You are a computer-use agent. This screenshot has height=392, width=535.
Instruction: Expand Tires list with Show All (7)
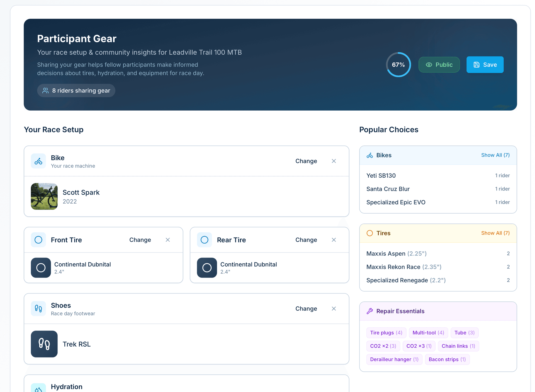[x=495, y=233]
